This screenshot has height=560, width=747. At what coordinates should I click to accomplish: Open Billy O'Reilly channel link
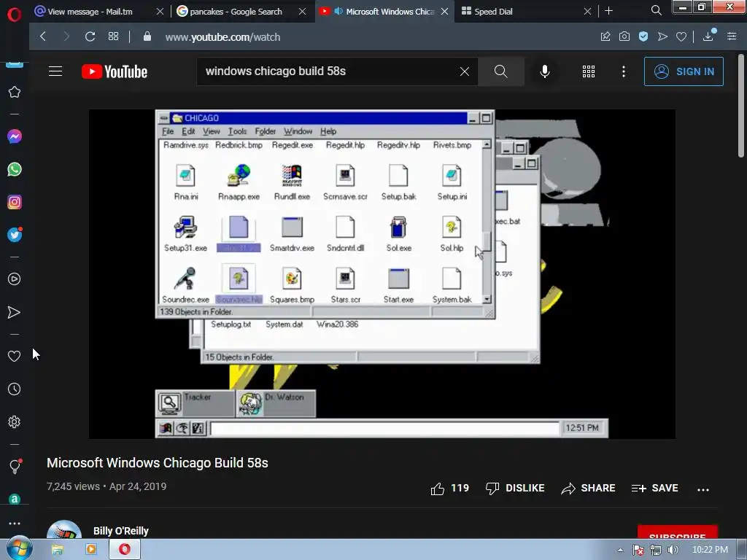click(121, 531)
